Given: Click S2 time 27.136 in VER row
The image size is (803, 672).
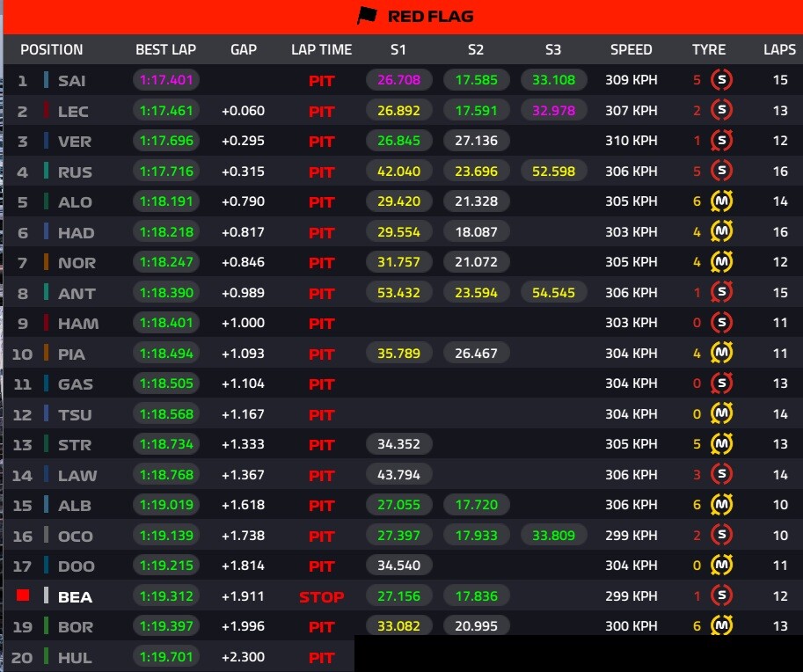Looking at the screenshot, I should pos(477,141).
